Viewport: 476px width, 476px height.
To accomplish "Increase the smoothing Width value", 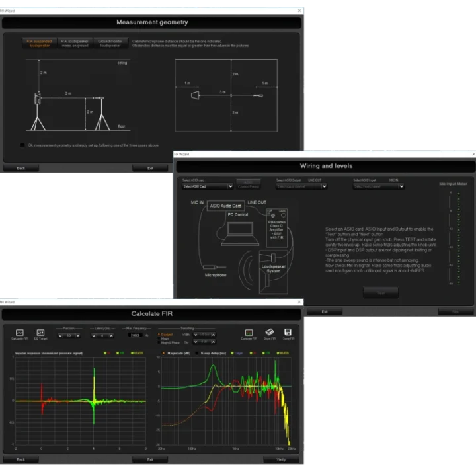I will (214, 335).
